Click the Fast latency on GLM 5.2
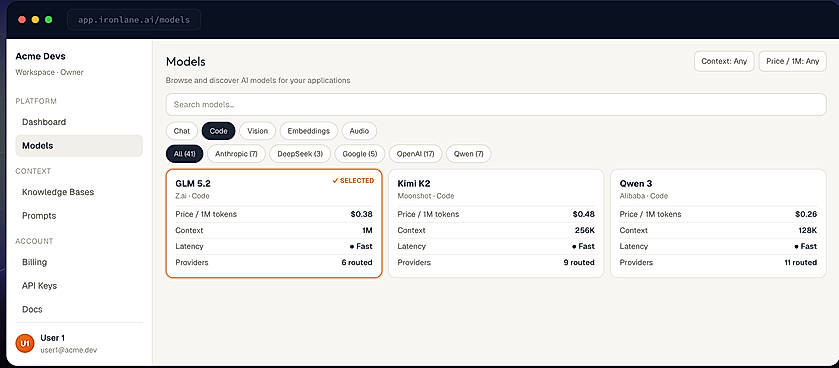This screenshot has width=839, height=368. pyautogui.click(x=361, y=247)
